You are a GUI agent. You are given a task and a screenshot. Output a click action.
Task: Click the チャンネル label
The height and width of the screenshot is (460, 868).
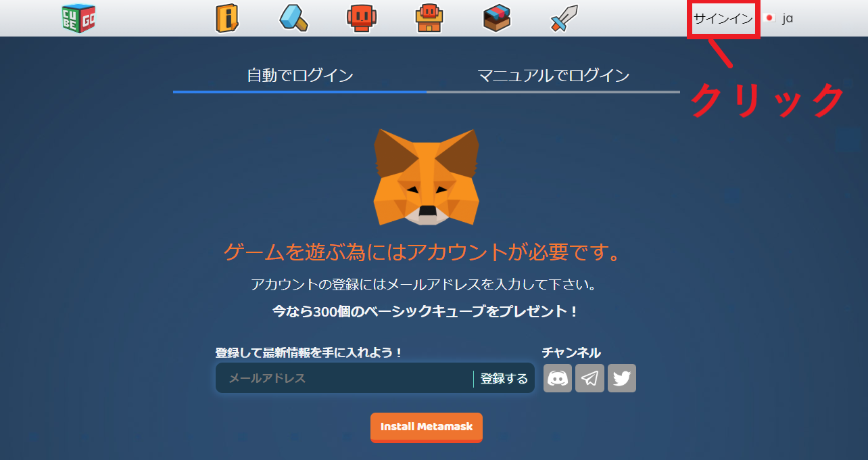point(571,352)
